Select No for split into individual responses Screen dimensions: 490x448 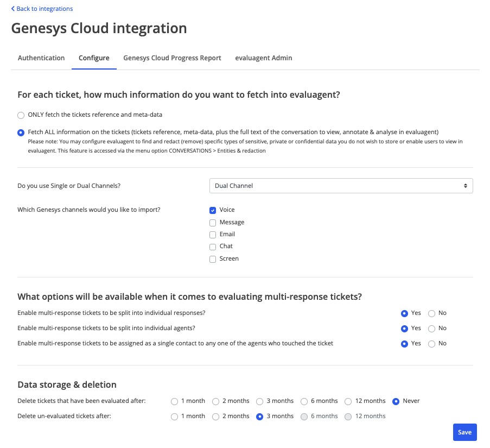coord(431,313)
